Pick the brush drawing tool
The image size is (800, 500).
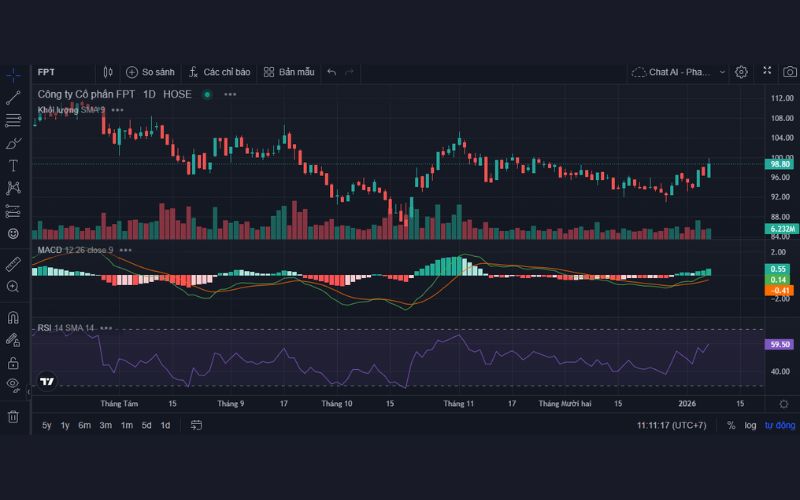point(13,143)
